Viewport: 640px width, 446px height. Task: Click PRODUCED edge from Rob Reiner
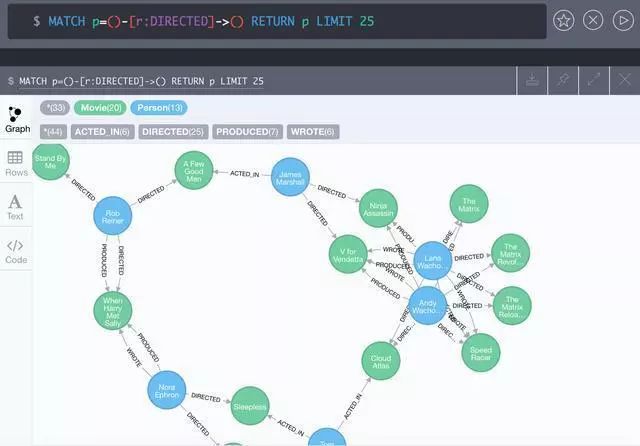[104, 260]
